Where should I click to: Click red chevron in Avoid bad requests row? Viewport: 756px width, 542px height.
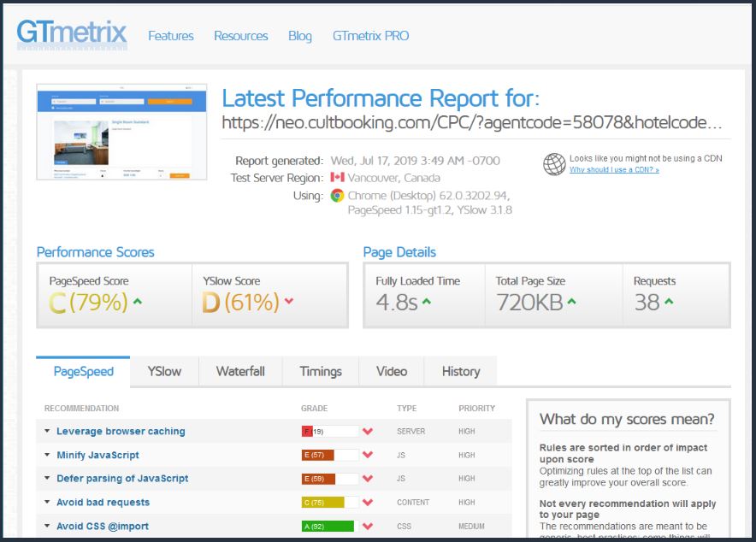(x=368, y=502)
